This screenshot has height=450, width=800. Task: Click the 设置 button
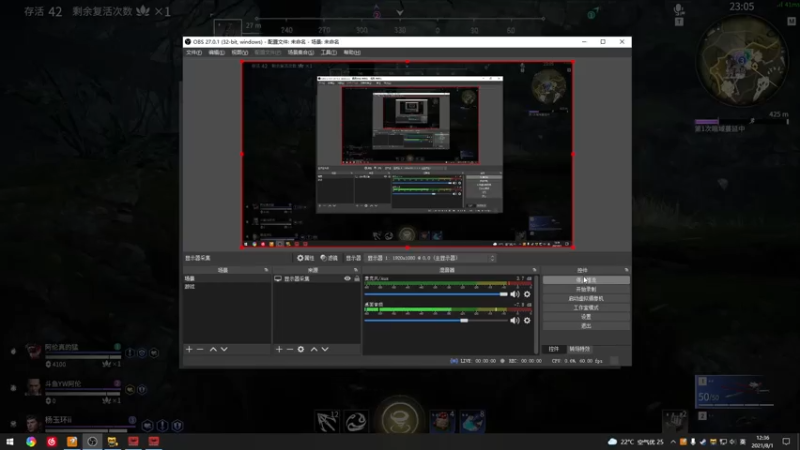point(586,317)
